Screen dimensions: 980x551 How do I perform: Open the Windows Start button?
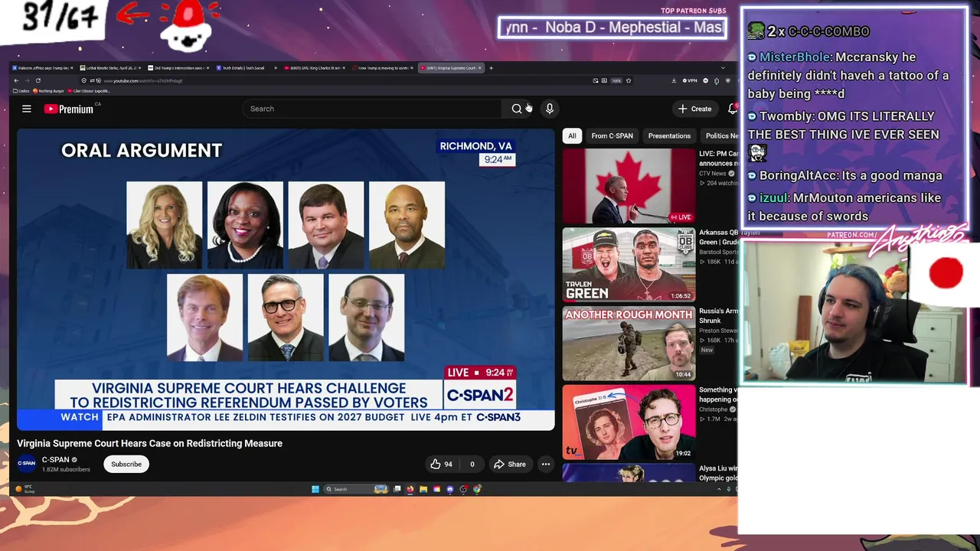[x=315, y=489]
